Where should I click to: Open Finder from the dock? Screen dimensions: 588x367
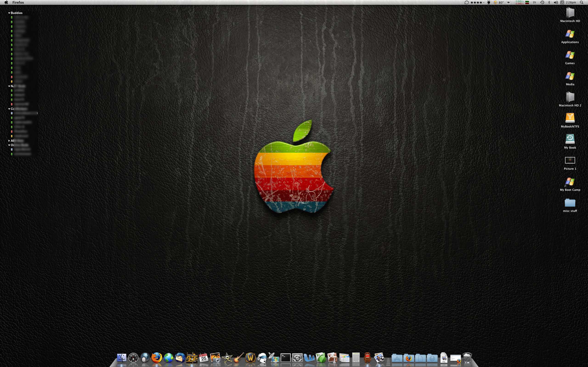[122, 358]
